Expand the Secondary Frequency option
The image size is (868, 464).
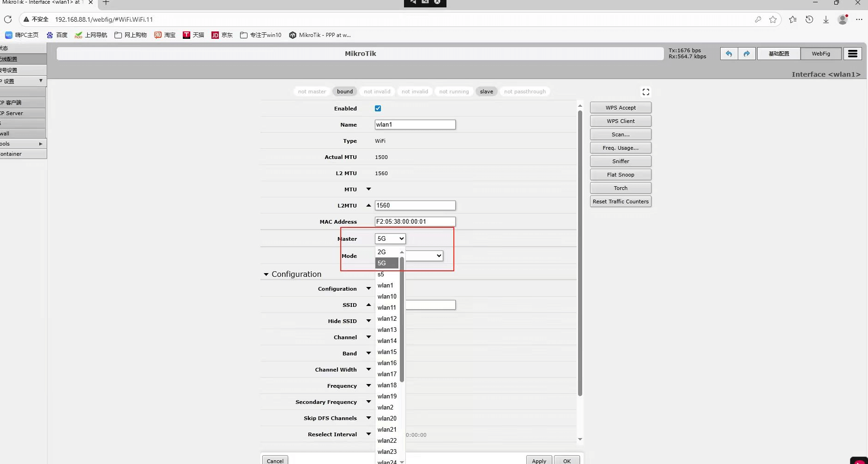click(368, 402)
